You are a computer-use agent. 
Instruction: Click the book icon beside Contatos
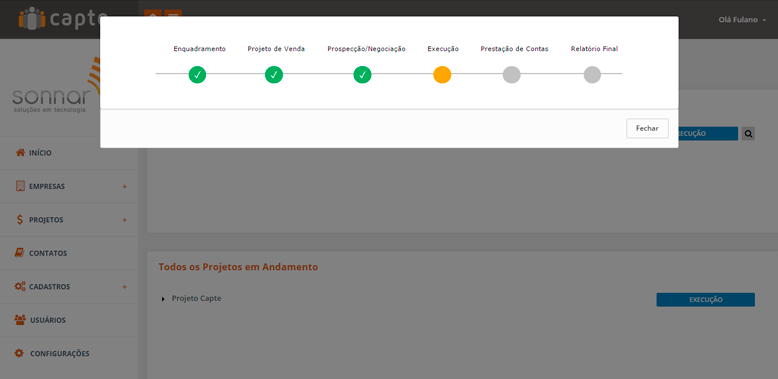click(19, 253)
